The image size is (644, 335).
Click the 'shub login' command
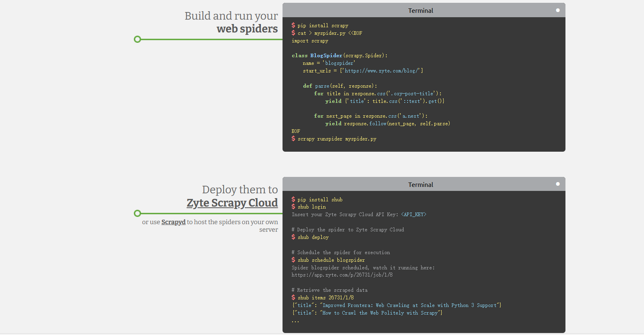click(x=309, y=207)
